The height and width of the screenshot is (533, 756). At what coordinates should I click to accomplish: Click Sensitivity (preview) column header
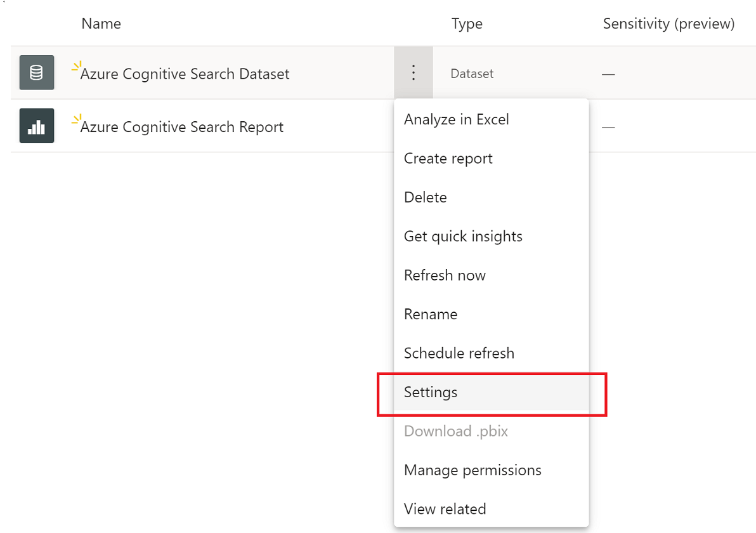pyautogui.click(x=668, y=24)
